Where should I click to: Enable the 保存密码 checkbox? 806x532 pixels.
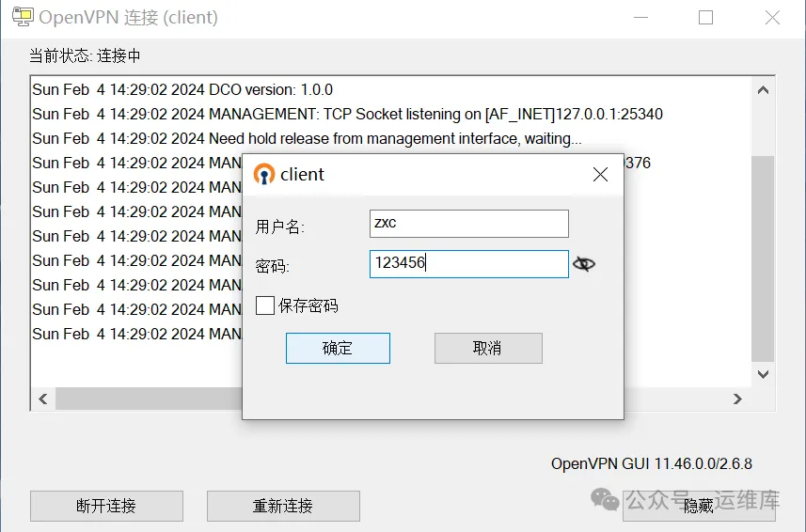tap(265, 305)
